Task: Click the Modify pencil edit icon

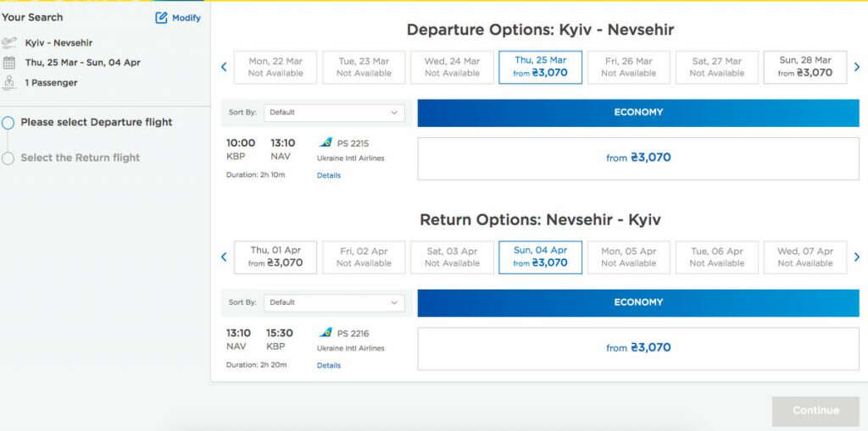Action: point(161,18)
